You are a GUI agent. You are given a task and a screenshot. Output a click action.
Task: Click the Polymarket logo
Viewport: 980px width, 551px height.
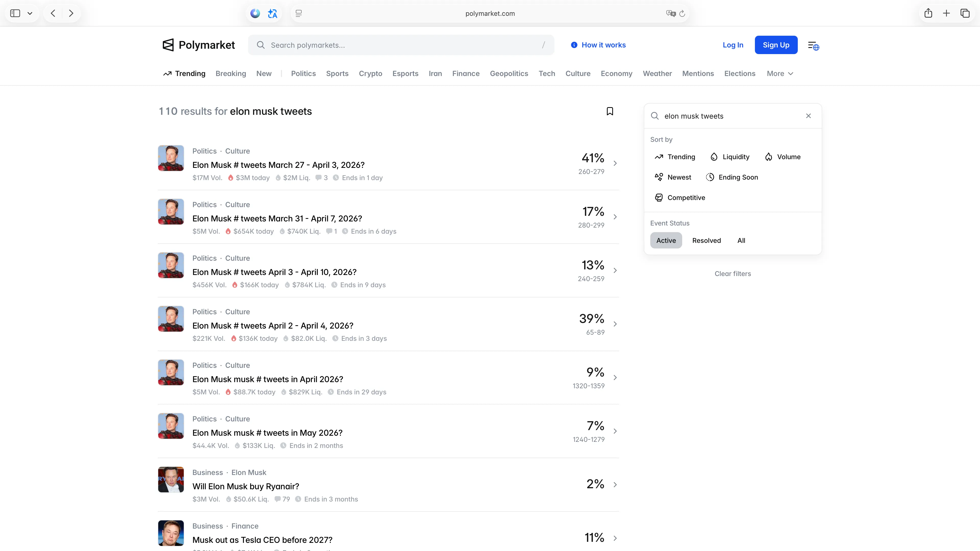(x=199, y=45)
